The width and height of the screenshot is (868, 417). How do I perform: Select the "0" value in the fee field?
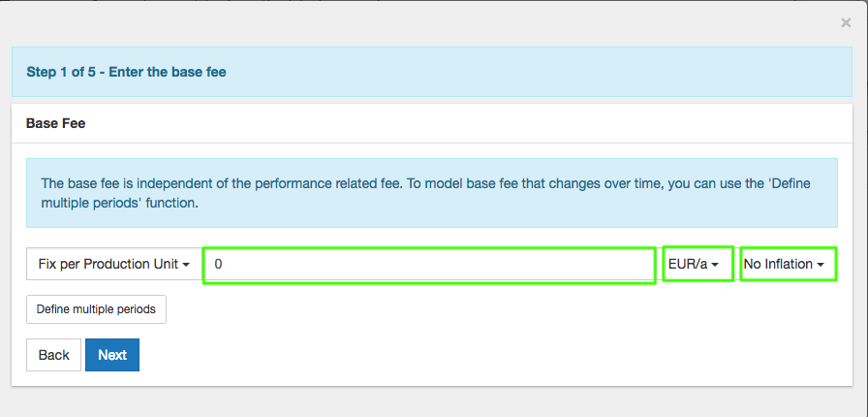pyautogui.click(x=219, y=264)
